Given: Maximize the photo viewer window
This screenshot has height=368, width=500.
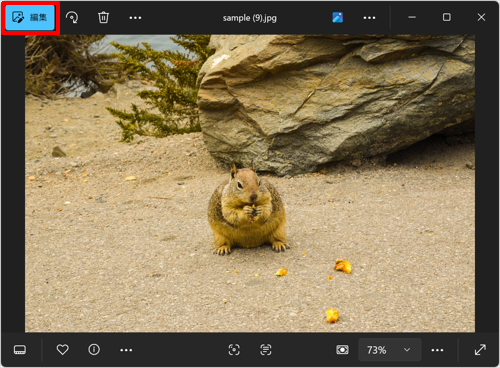Looking at the screenshot, I should (447, 17).
